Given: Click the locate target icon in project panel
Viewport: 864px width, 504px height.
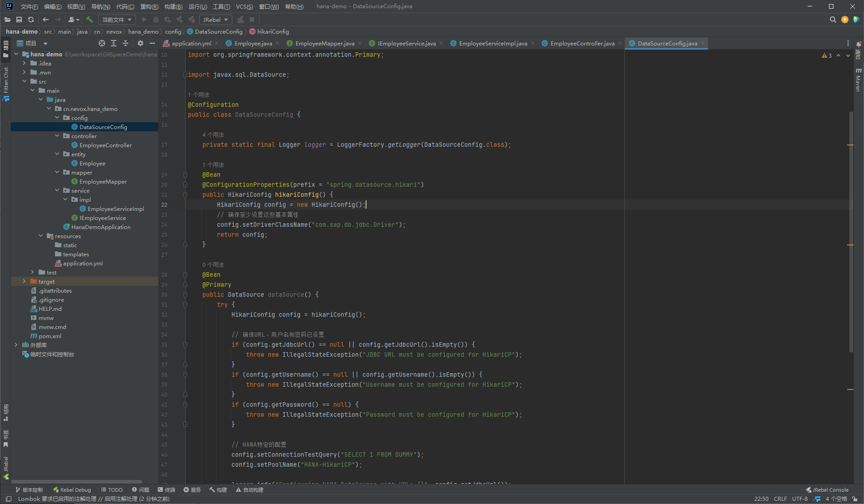Looking at the screenshot, I should point(102,43).
